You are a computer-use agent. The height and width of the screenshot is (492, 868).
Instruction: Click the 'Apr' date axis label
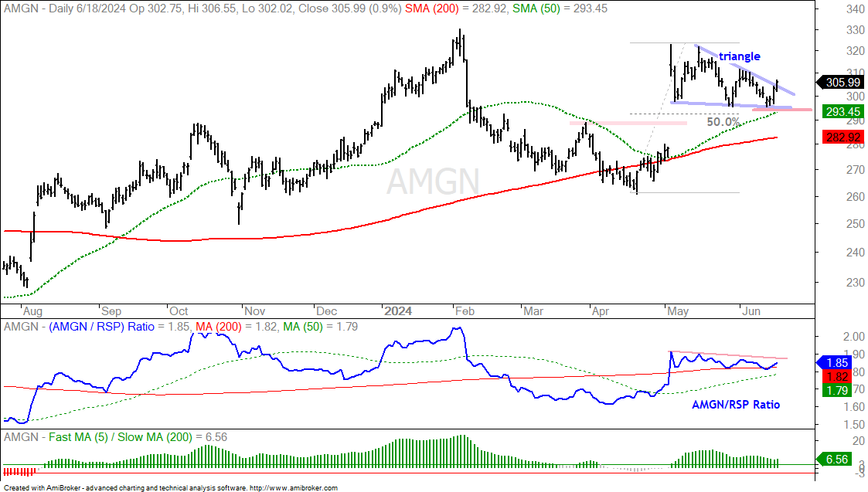(601, 311)
